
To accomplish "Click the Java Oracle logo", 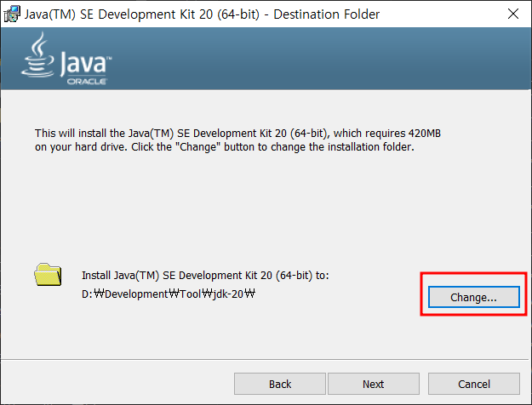I will point(66,59).
